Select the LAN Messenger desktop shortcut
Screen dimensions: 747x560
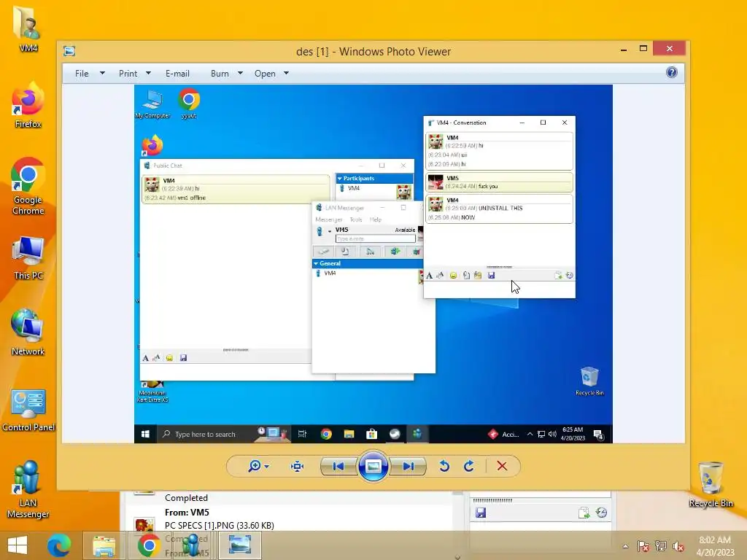(28, 489)
